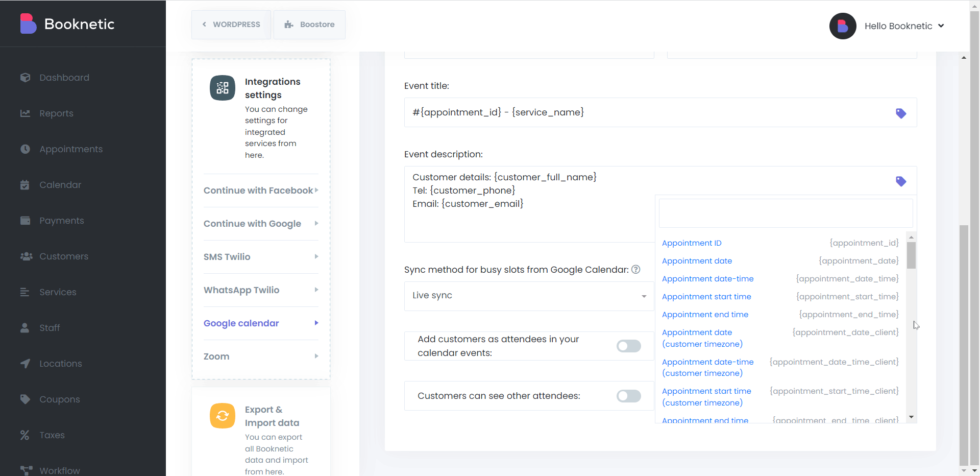
Task: Click Export & Import data heading
Action: pos(272,416)
